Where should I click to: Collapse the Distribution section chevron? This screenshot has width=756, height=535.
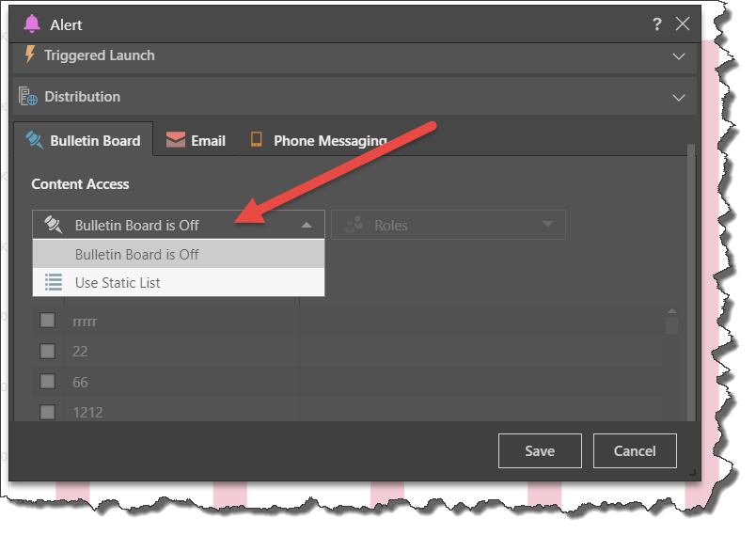(x=679, y=98)
